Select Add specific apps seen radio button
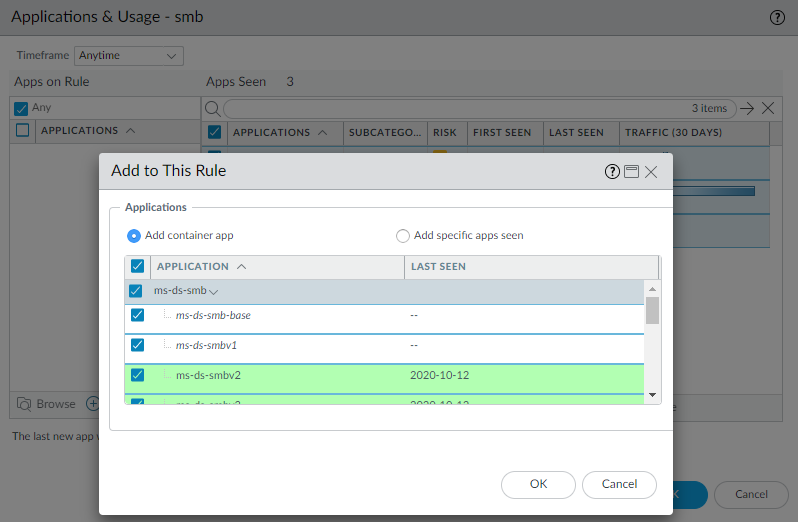798x522 pixels. 403,236
